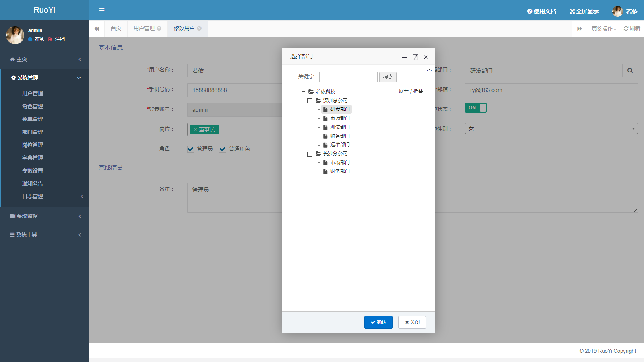Uncheck the 普通角色 role checkbox
This screenshot has height=362, width=644.
point(223,149)
